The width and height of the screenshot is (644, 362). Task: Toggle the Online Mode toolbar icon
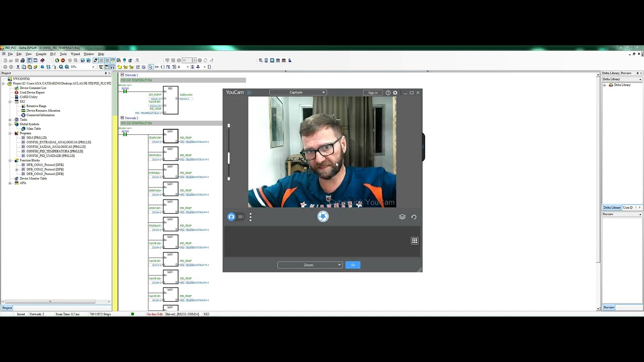[96, 60]
